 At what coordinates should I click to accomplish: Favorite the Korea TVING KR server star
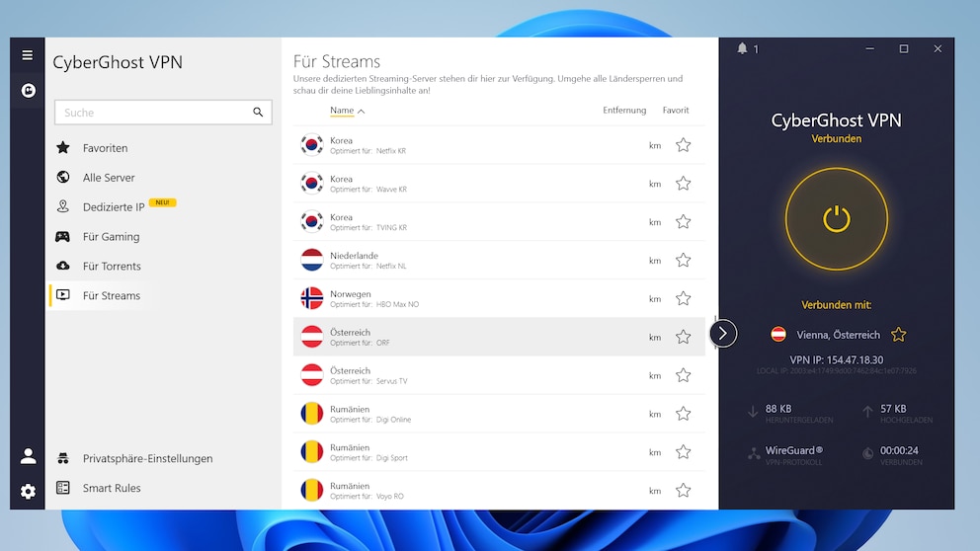click(x=683, y=222)
